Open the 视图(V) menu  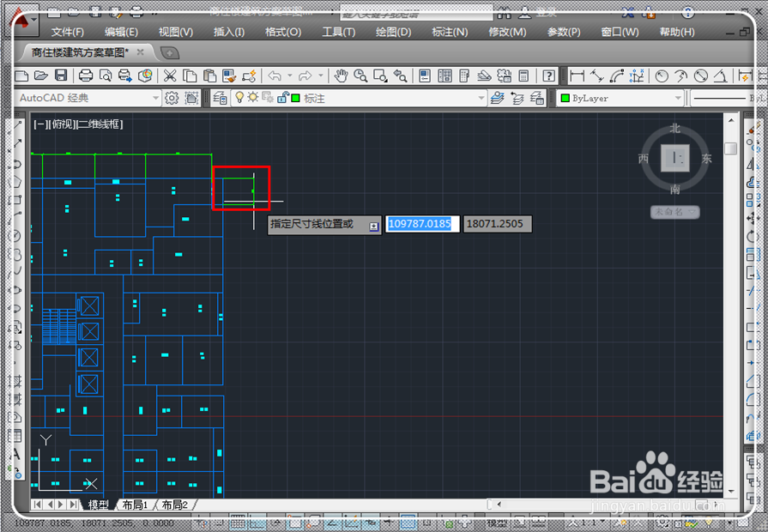(x=176, y=32)
